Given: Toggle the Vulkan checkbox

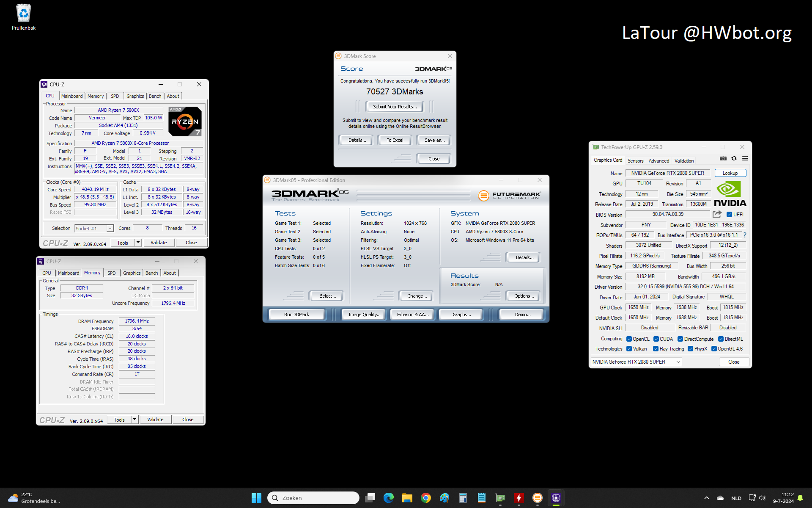Looking at the screenshot, I should (x=629, y=349).
